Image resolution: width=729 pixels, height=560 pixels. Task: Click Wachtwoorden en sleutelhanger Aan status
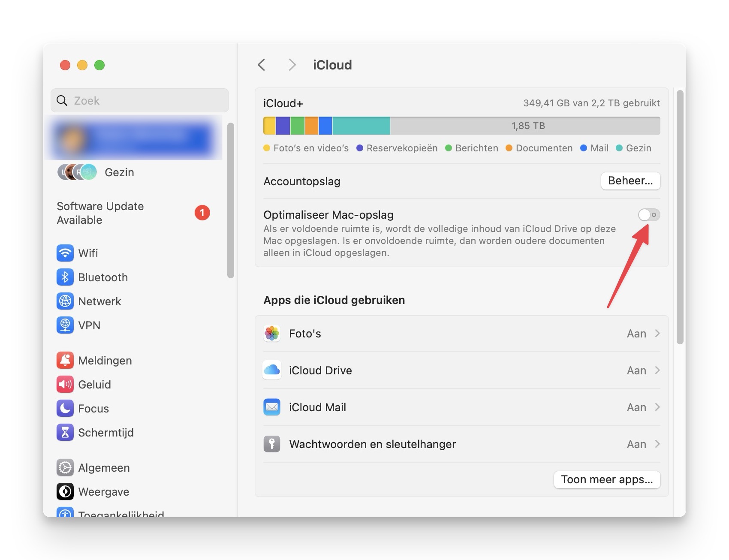tap(636, 444)
